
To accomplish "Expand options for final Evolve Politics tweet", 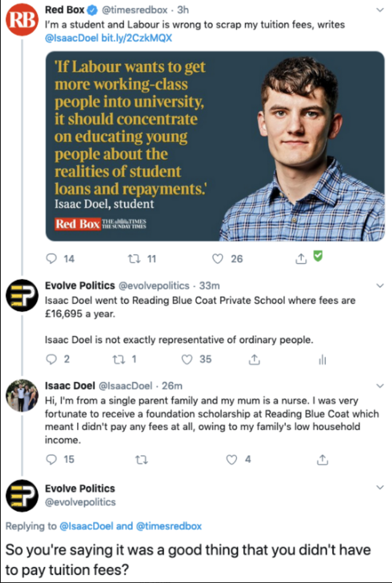I will click(380, 487).
